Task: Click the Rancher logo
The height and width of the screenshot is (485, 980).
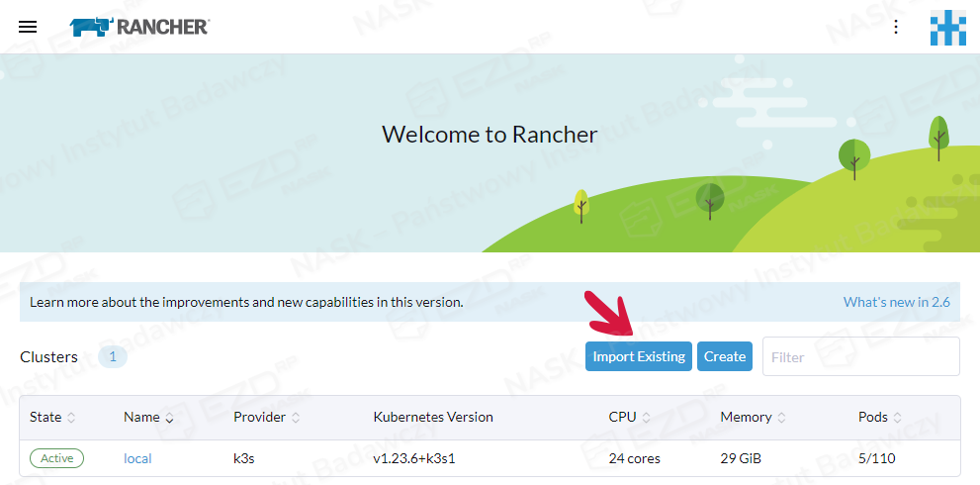Action: [139, 27]
